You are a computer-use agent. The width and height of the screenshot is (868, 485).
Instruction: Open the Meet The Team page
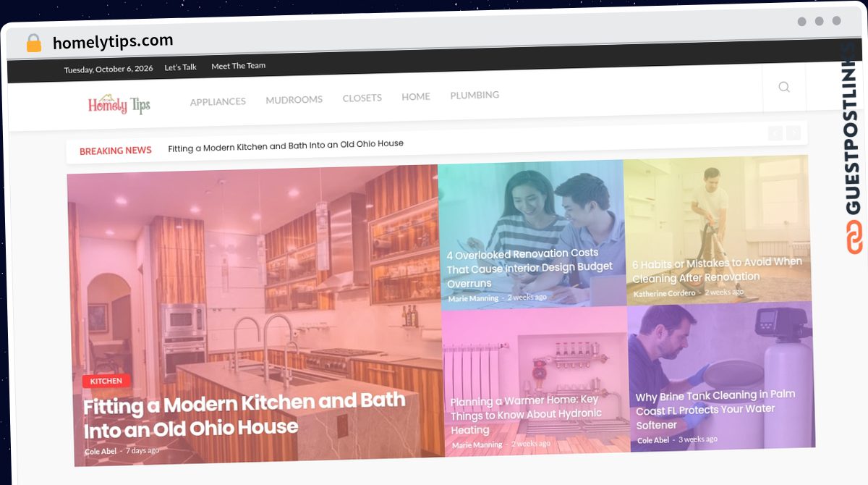(238, 66)
